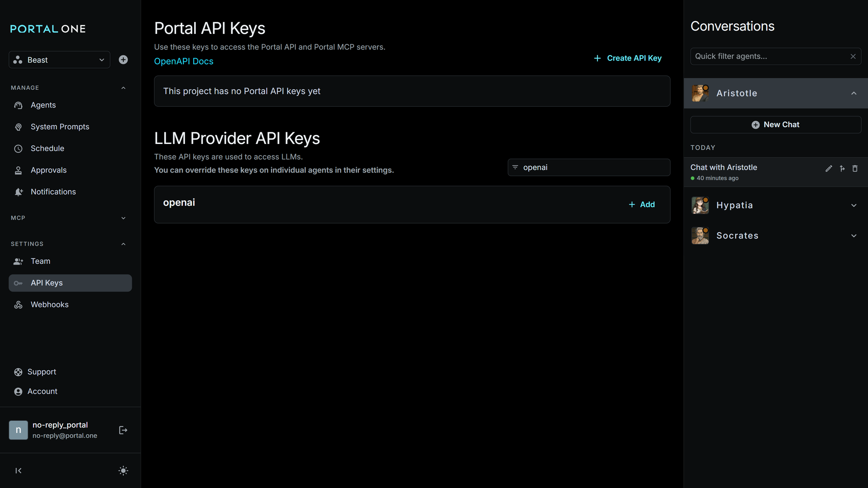Add an openai provider key
868x488 pixels.
(642, 204)
